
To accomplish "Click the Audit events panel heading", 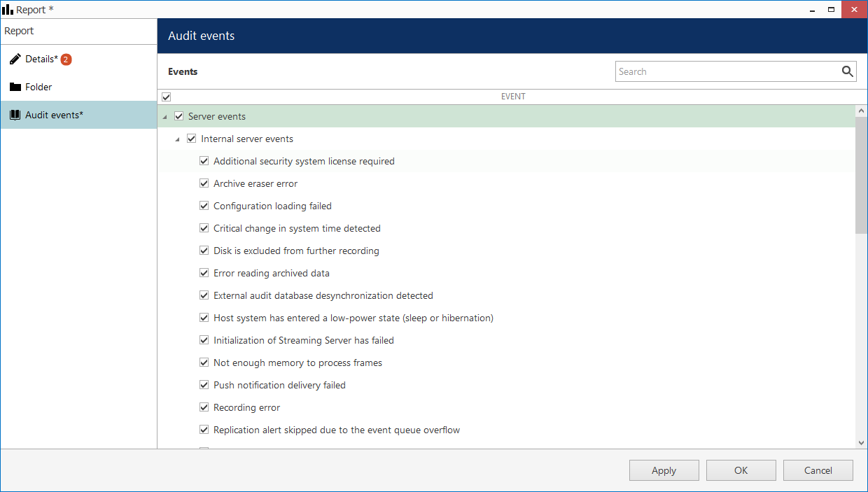I will tap(202, 36).
